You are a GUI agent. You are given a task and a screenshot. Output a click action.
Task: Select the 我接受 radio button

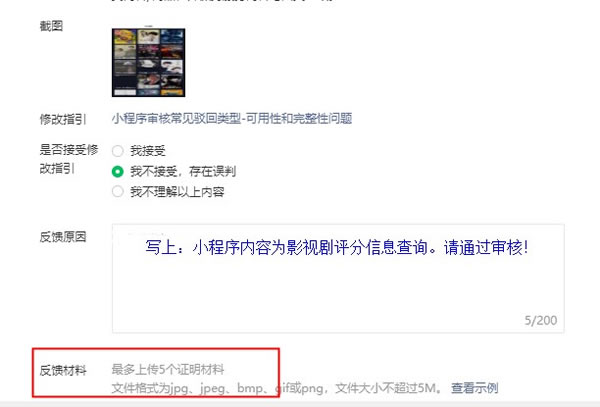click(x=117, y=151)
